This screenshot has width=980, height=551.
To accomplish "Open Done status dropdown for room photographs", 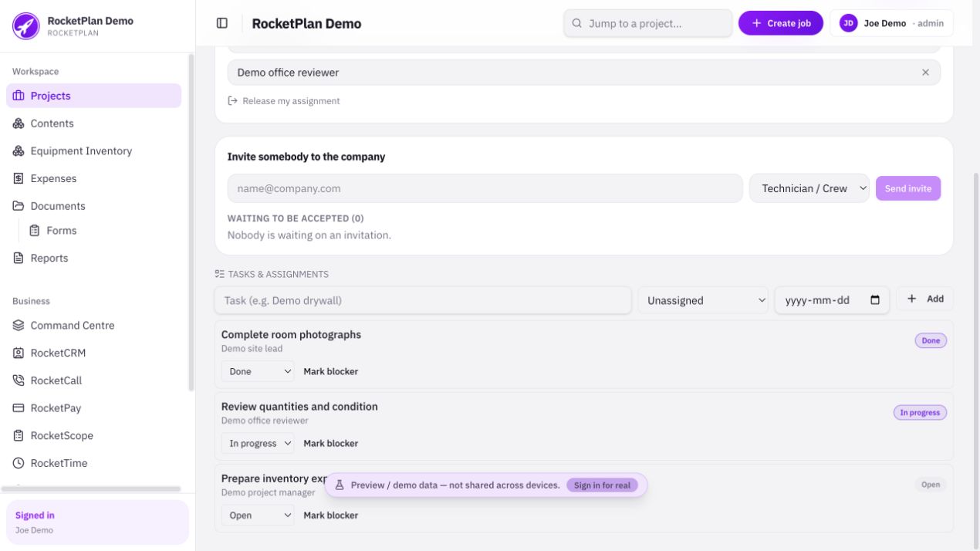I will 258,371.
